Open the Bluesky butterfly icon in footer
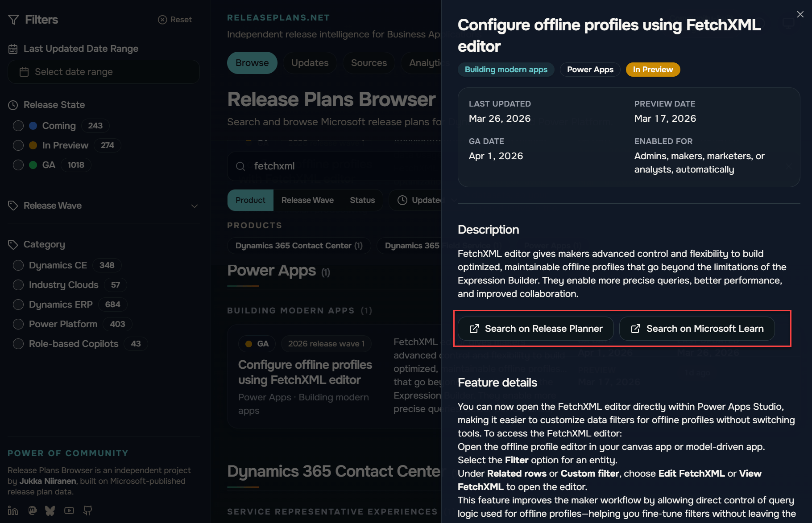812x523 pixels. coord(50,511)
